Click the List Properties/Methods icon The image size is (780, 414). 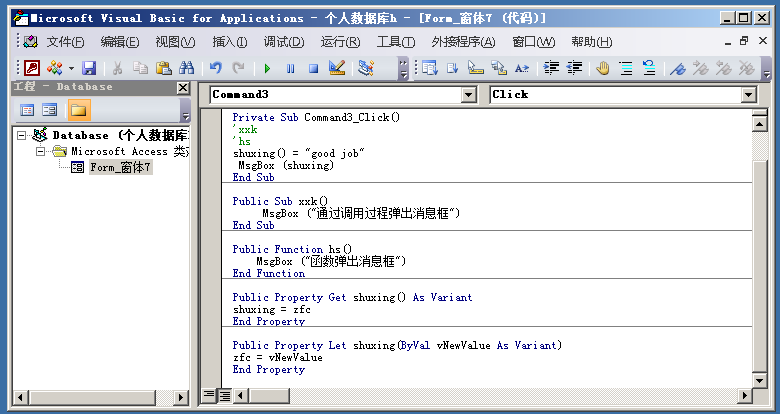(430, 68)
